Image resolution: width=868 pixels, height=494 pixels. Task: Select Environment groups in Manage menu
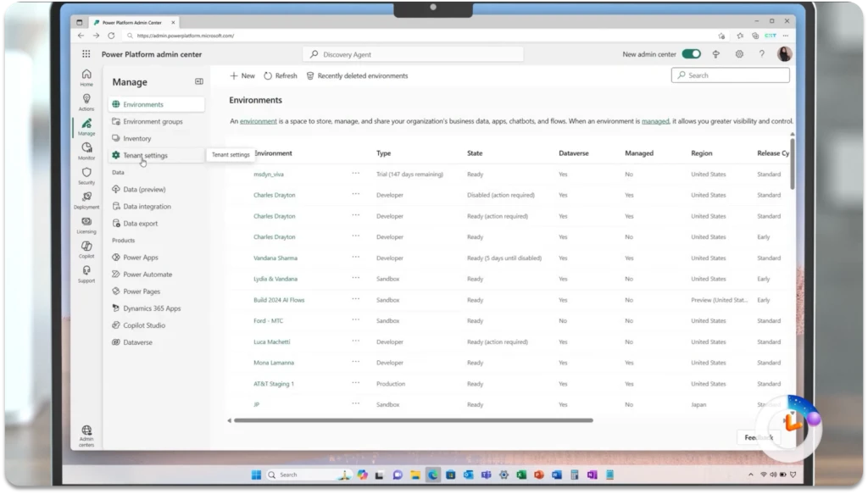pos(153,122)
